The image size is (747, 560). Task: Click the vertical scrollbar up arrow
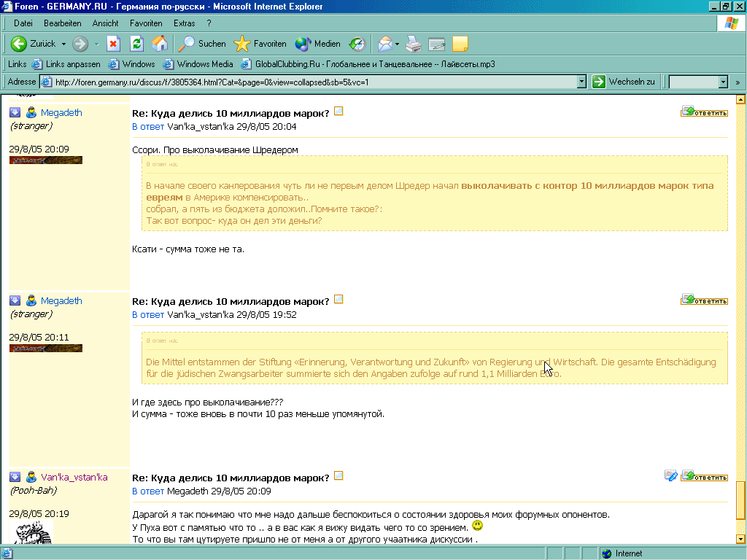740,99
